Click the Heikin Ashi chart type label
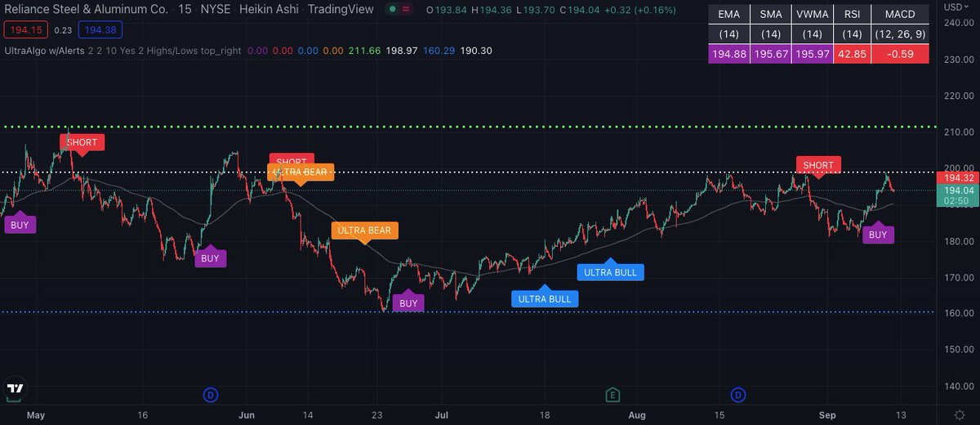980x425 pixels. pos(268,10)
